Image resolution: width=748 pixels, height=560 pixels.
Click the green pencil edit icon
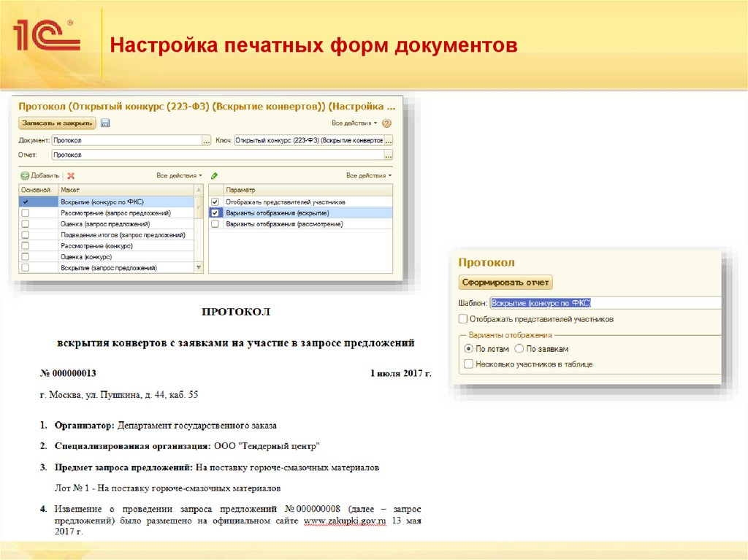coord(214,175)
